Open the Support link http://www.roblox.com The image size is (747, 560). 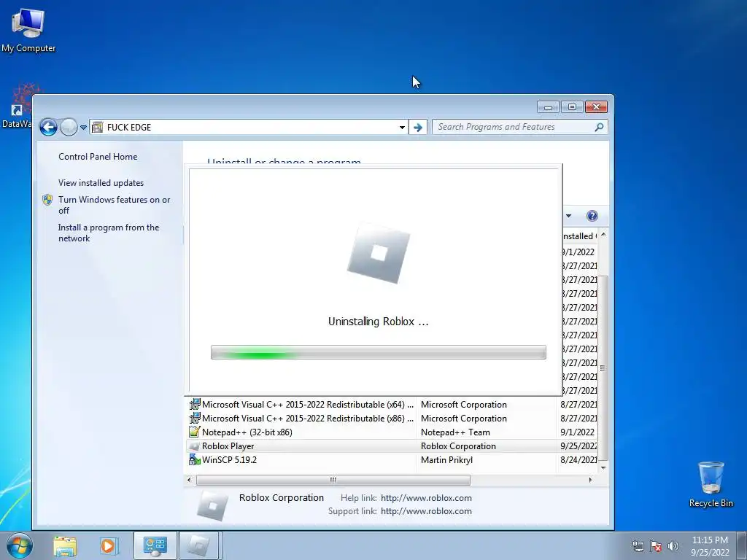[x=426, y=511]
